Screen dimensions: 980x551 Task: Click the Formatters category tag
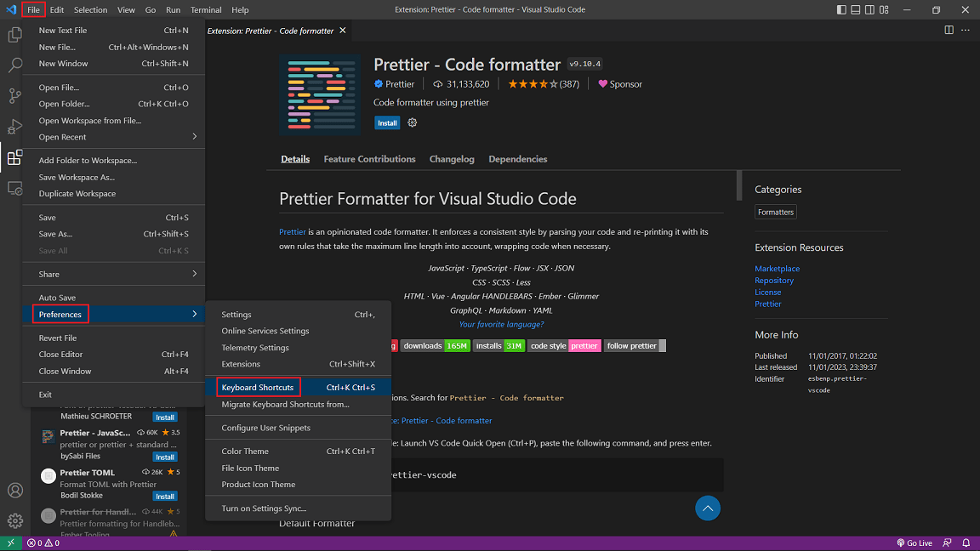click(x=776, y=212)
